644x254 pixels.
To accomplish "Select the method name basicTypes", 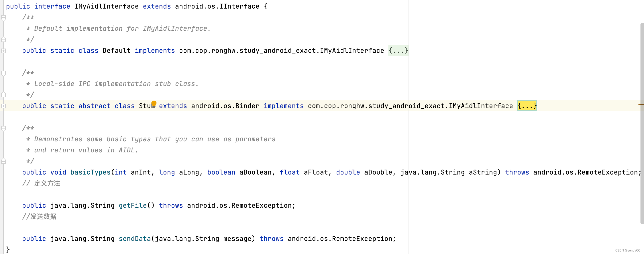I will point(90,172).
